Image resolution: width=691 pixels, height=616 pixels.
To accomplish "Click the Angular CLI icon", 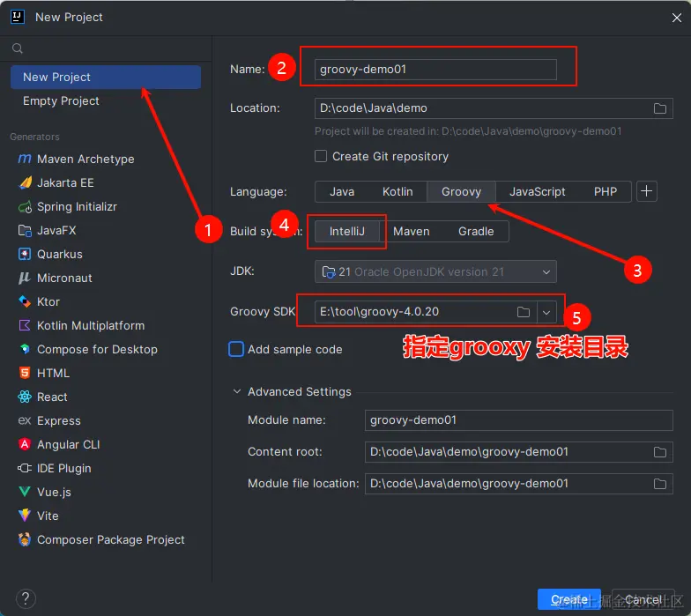I will pos(25,444).
